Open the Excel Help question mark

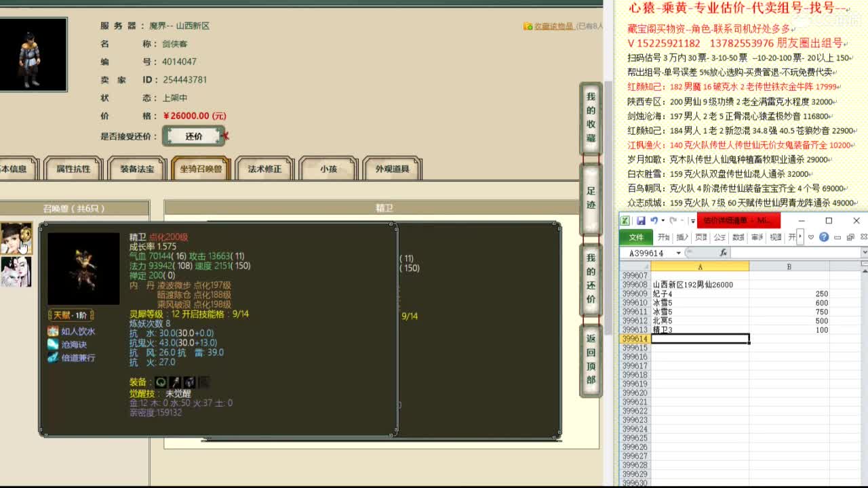coord(824,237)
